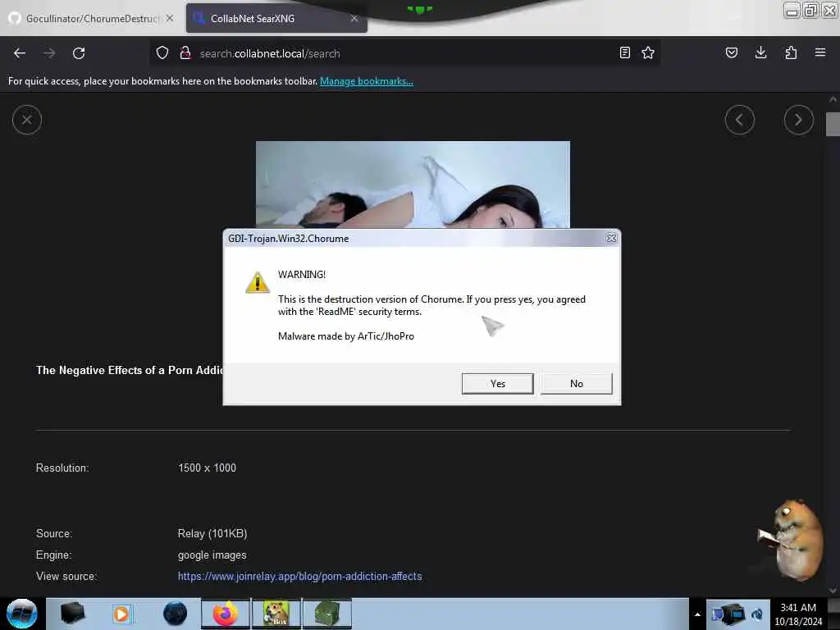
Task: Show hidden system tray icons
Action: pyautogui.click(x=697, y=614)
